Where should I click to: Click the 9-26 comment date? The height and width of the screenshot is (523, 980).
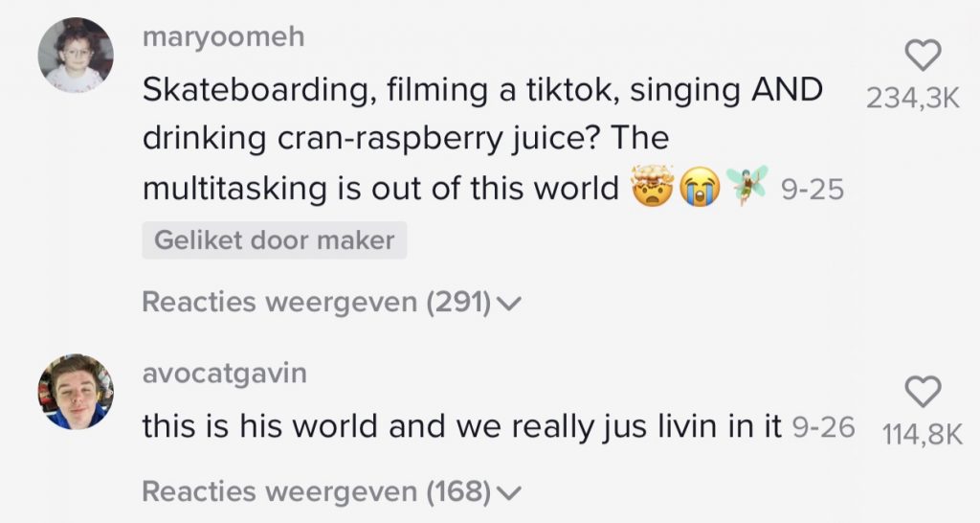coord(824,427)
